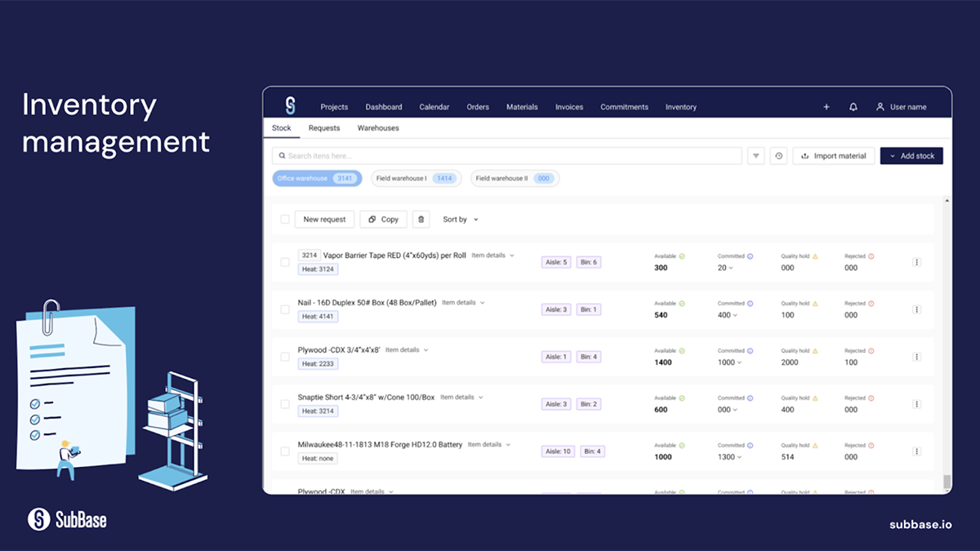Open three-dot menu for Vapor Barrier Tape
The width and height of the screenshot is (980, 551).
point(916,262)
